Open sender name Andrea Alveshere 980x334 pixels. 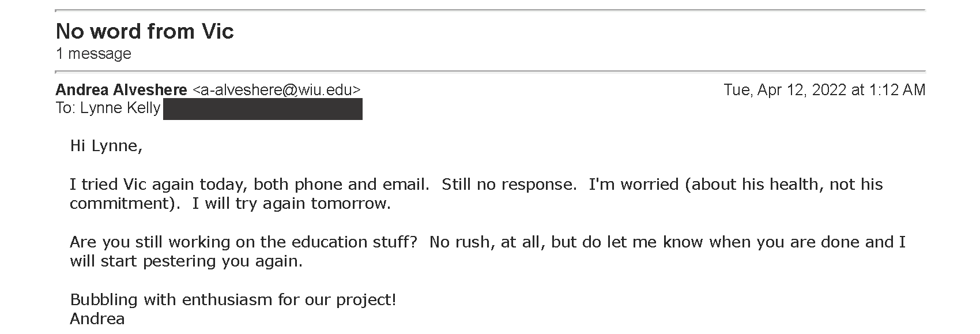[x=121, y=90]
